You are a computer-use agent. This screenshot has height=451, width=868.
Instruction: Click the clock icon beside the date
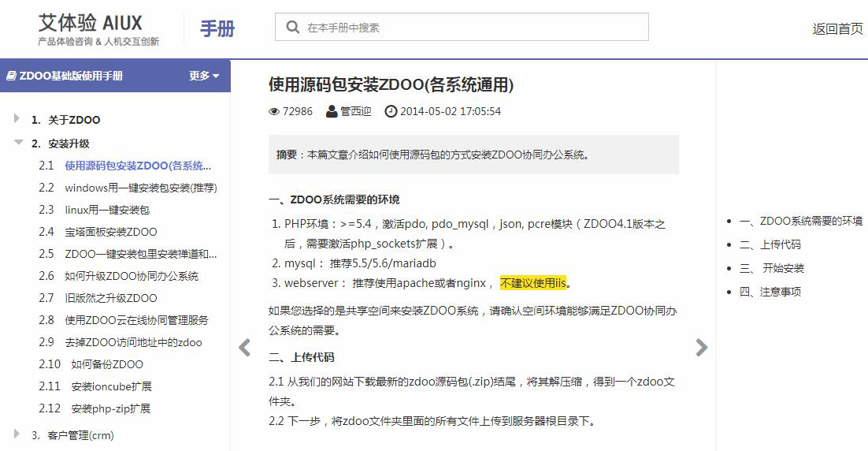(391, 111)
